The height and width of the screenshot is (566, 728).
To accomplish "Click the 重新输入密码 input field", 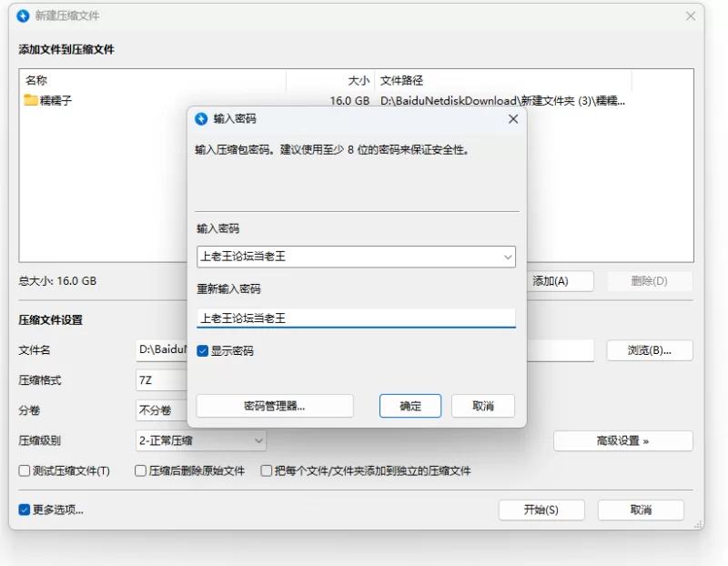I will tap(355, 318).
